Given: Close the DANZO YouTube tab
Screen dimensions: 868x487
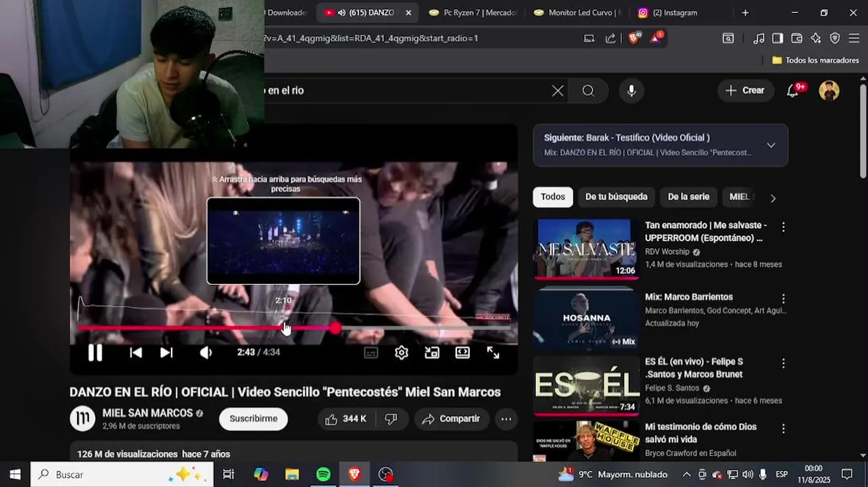Looking at the screenshot, I should pyautogui.click(x=408, y=13).
